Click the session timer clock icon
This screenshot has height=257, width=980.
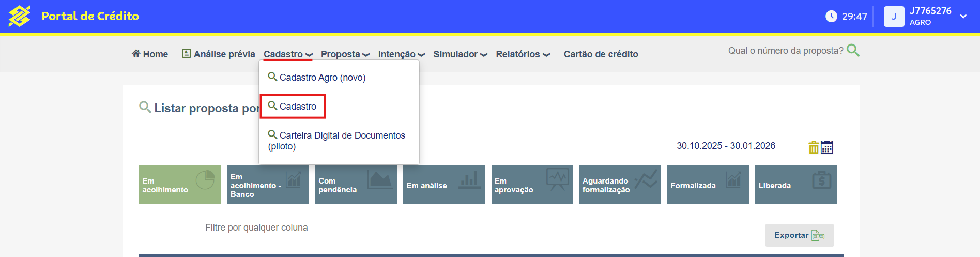[831, 16]
